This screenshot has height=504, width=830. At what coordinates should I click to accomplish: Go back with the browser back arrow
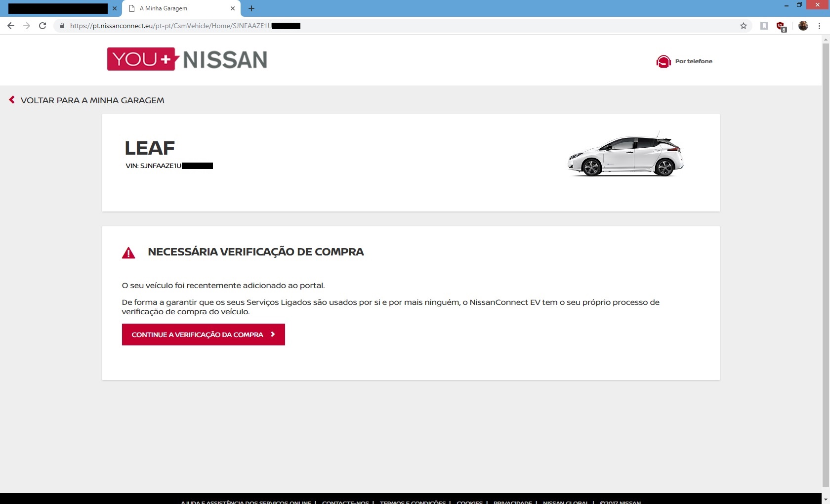pos(11,26)
